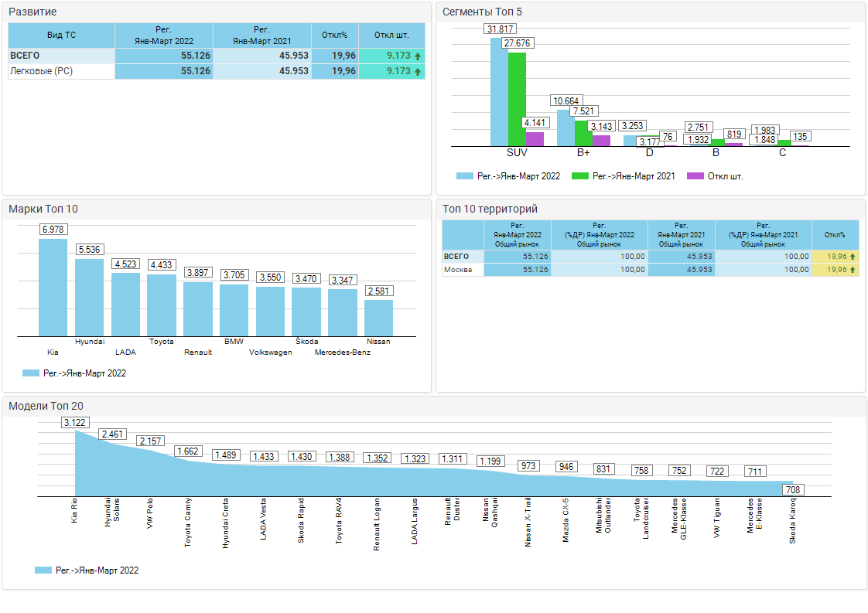Toggle purple Откл шт. legend entry
Viewport: 868px width, 613px height.
pyautogui.click(x=695, y=176)
